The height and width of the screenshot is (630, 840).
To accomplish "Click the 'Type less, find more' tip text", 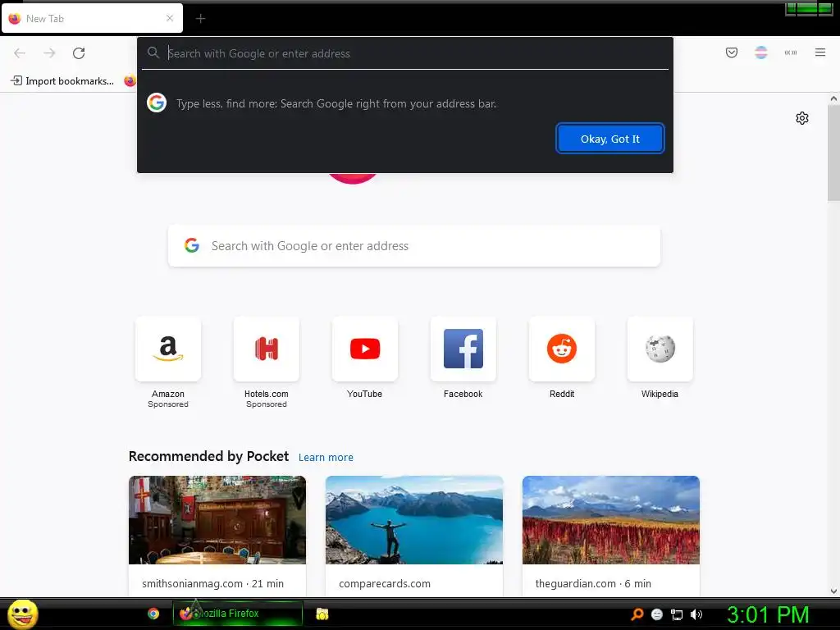I will (336, 103).
